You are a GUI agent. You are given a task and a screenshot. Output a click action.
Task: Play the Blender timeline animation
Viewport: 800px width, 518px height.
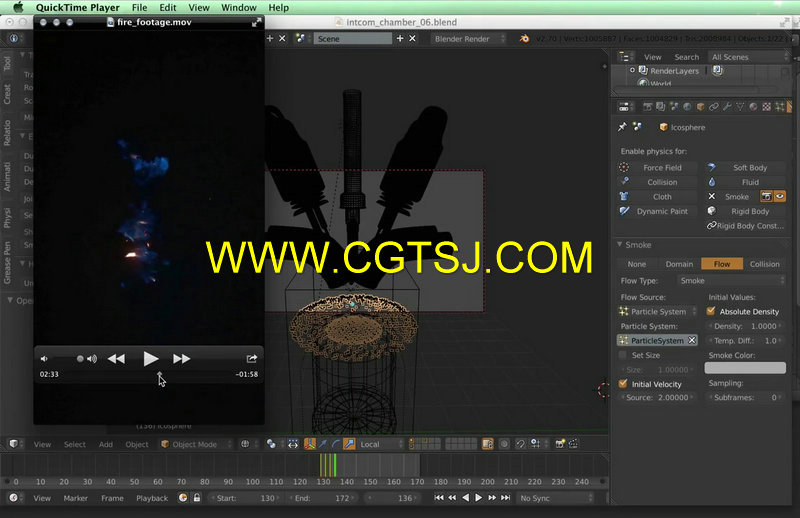[479, 498]
